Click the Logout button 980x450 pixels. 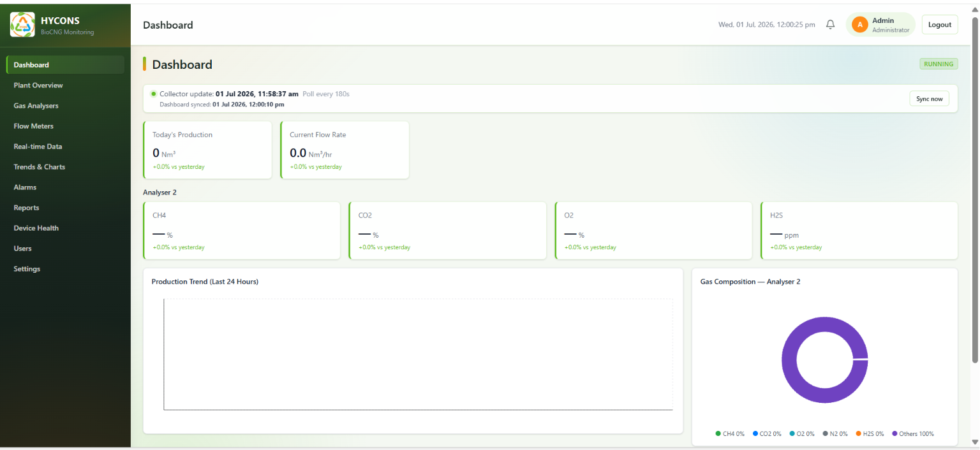click(939, 25)
